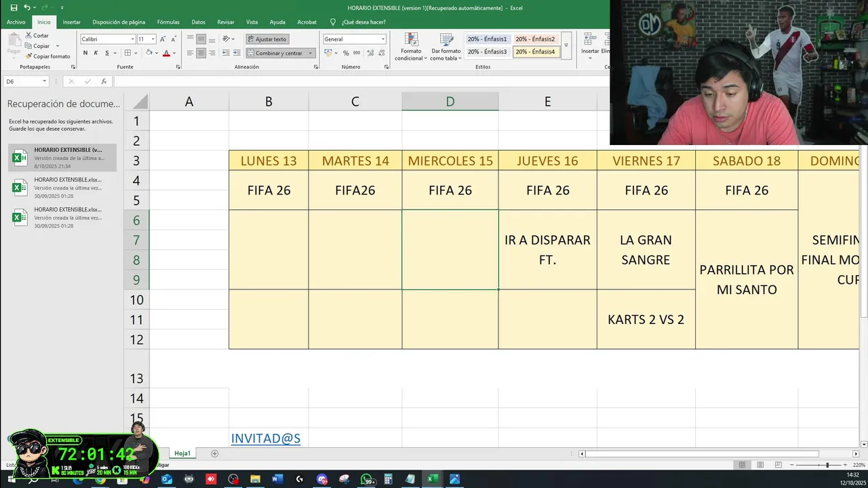Decrease font size with the smaller A

click(173, 39)
